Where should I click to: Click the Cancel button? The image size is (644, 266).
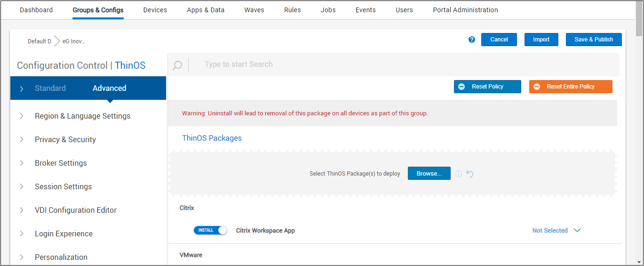tap(499, 40)
